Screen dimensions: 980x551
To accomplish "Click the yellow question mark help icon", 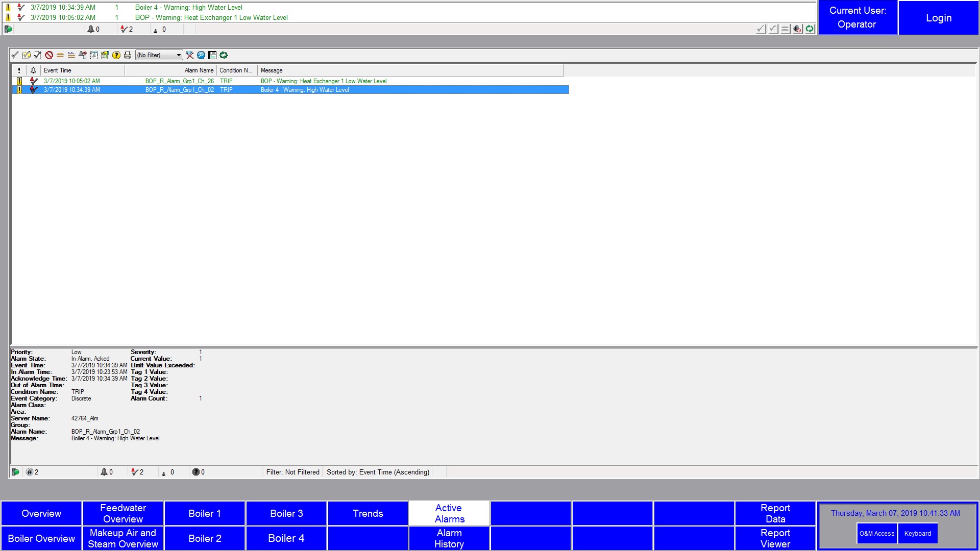I will coord(116,55).
